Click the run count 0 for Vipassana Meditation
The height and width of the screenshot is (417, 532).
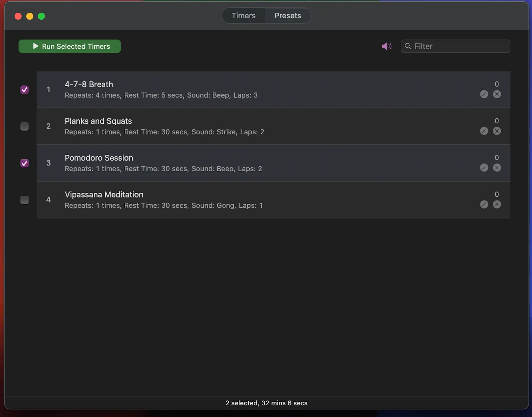click(x=497, y=194)
